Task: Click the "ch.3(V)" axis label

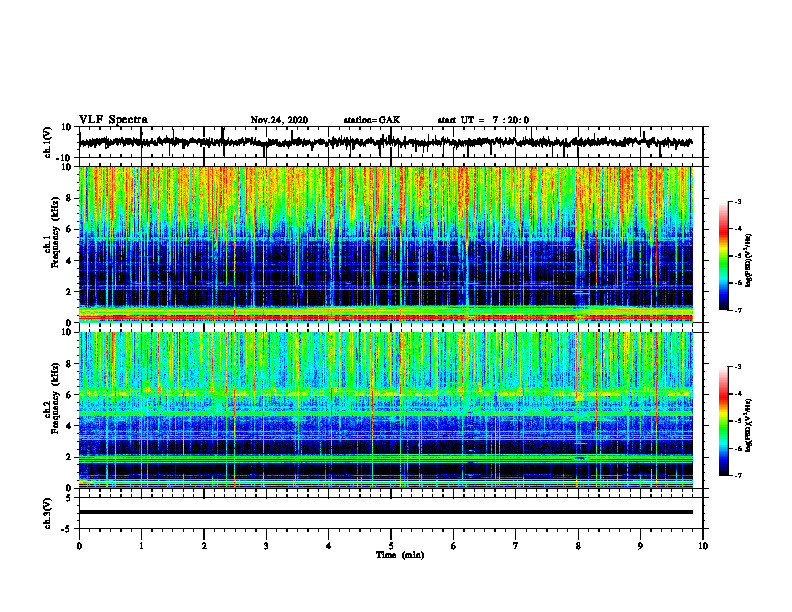Action: 48,514
